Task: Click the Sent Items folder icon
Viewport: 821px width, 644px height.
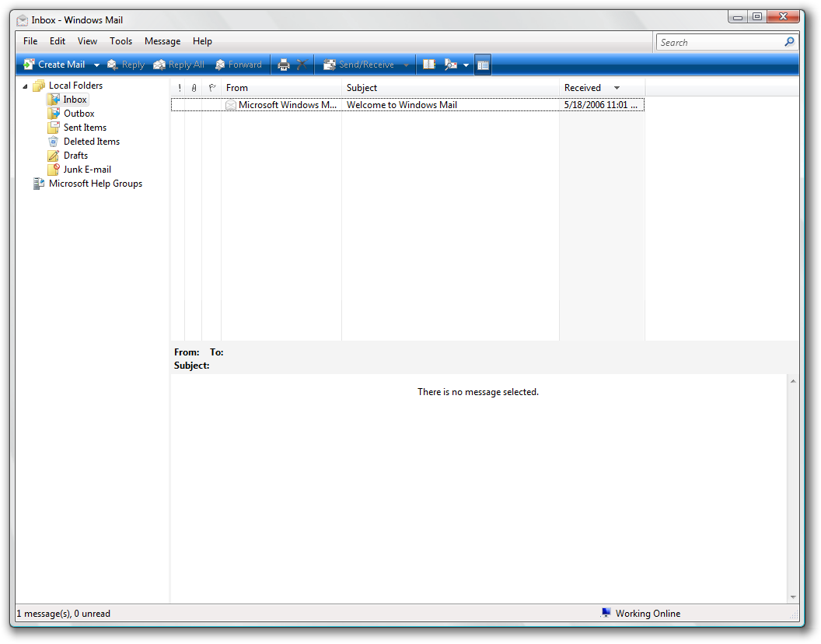Action: (x=54, y=128)
